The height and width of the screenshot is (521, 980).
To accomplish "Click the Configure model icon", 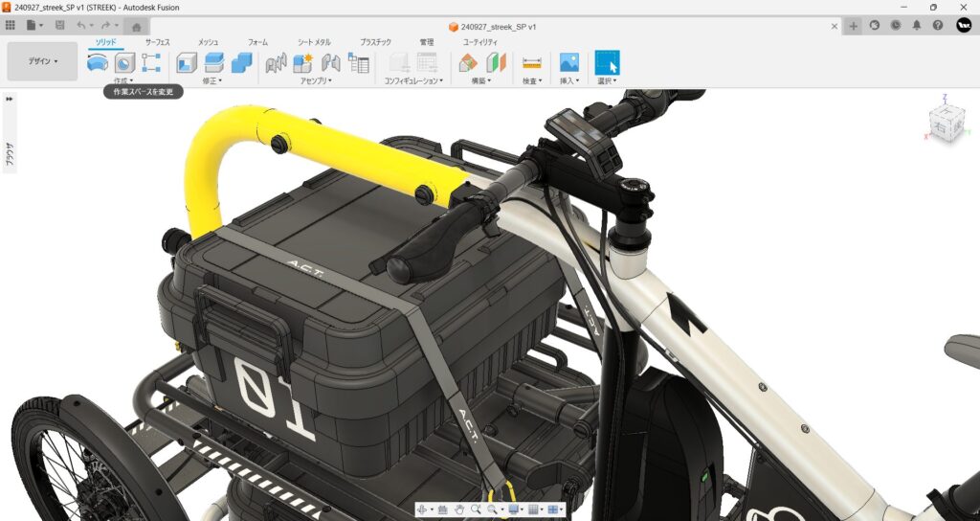I will click(399, 62).
